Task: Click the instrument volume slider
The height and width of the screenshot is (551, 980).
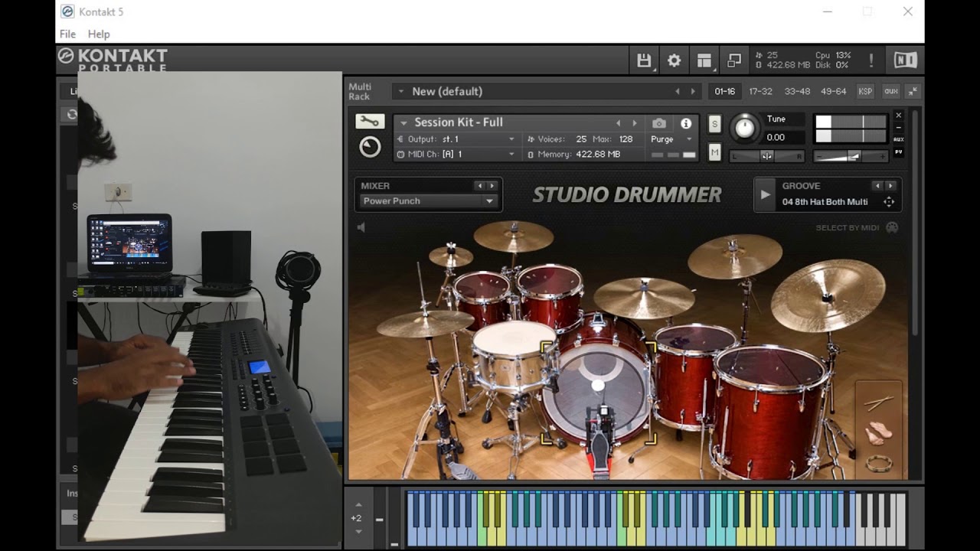Action: pos(851,156)
